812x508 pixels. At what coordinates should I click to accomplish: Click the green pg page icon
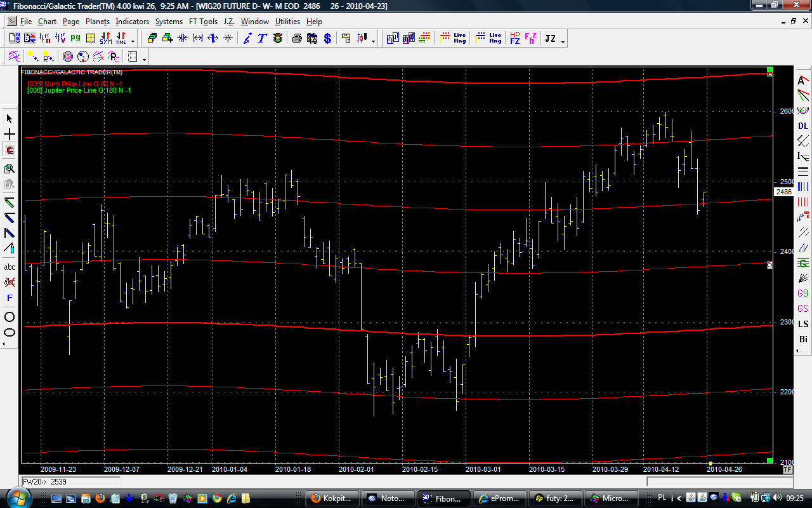75,38
